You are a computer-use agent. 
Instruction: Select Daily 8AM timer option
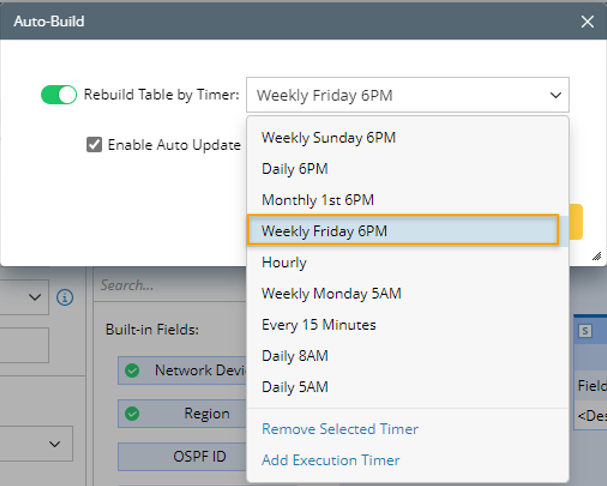[295, 355]
